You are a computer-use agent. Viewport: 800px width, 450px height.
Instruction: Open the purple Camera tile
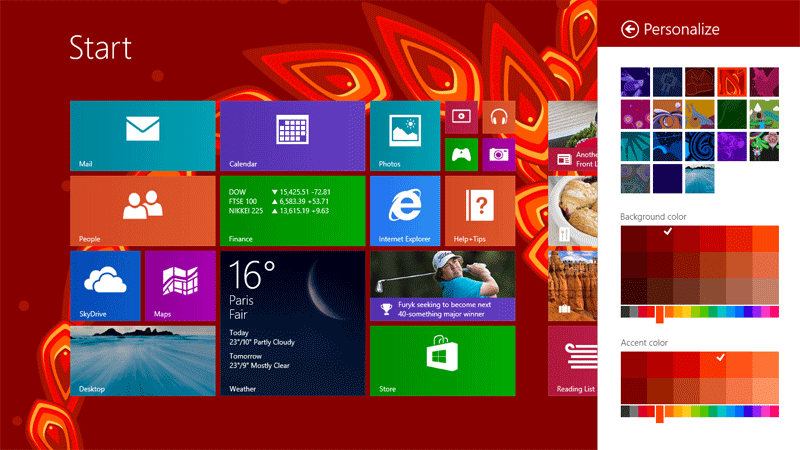pos(499,155)
